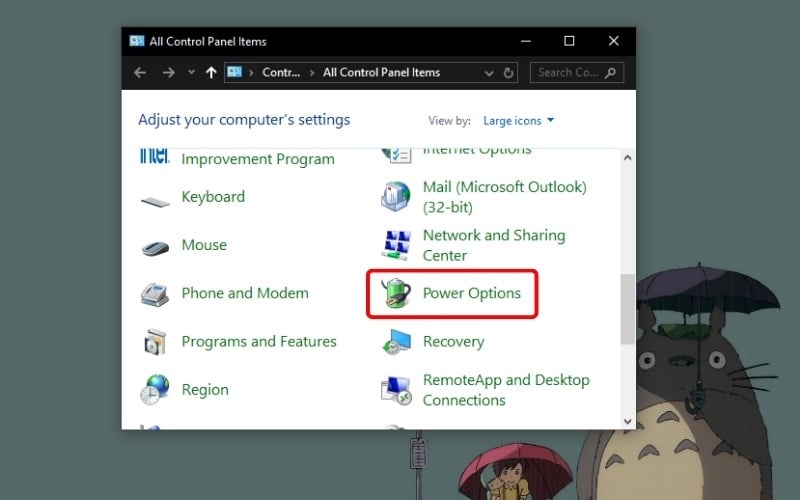Open the Phone and Modem icon
This screenshot has width=800, height=500.
(155, 294)
